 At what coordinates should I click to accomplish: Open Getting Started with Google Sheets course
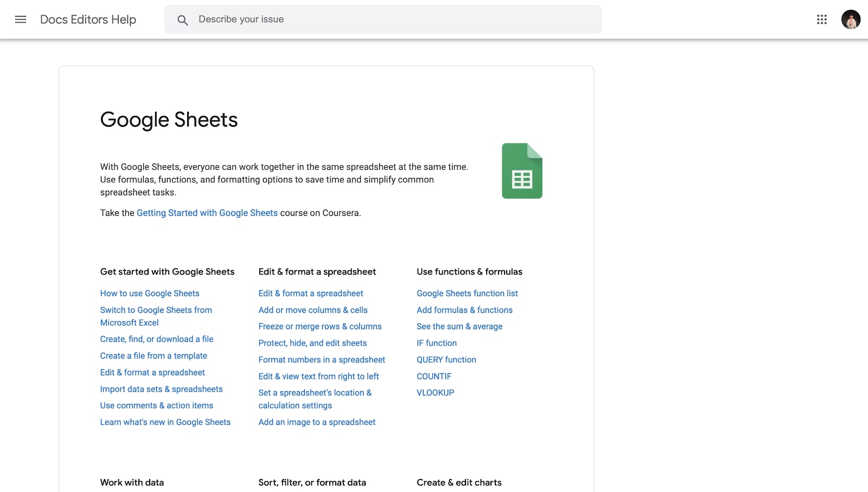(207, 213)
